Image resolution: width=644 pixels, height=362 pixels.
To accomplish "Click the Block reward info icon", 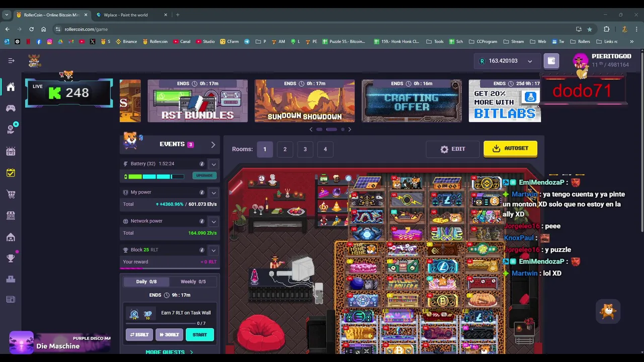I will click(x=202, y=250).
